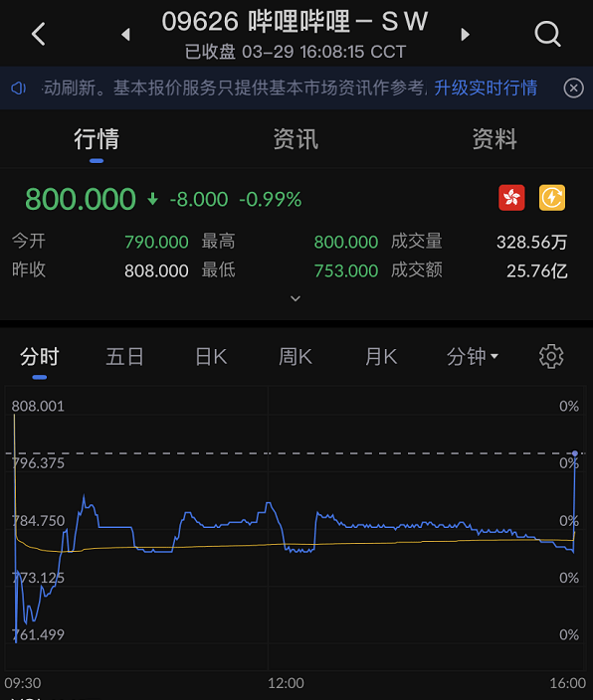Image resolution: width=593 pixels, height=700 pixels.
Task: Tap the 808.001 axis label
Action: tap(38, 407)
